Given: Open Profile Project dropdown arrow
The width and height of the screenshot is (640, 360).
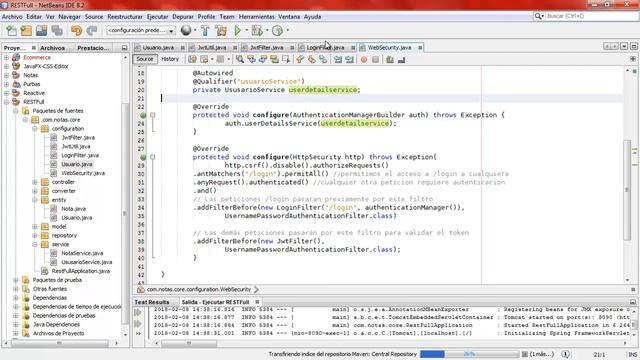Looking at the screenshot, I should click(288, 30).
